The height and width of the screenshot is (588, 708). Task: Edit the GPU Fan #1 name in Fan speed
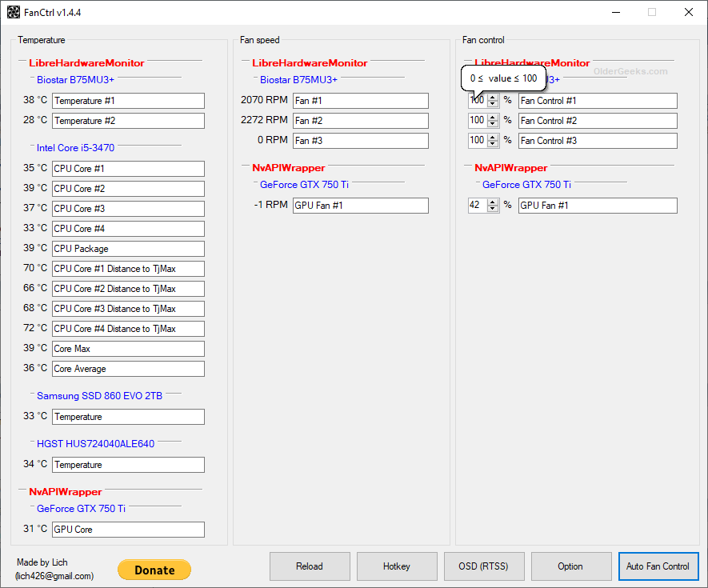[x=361, y=206]
